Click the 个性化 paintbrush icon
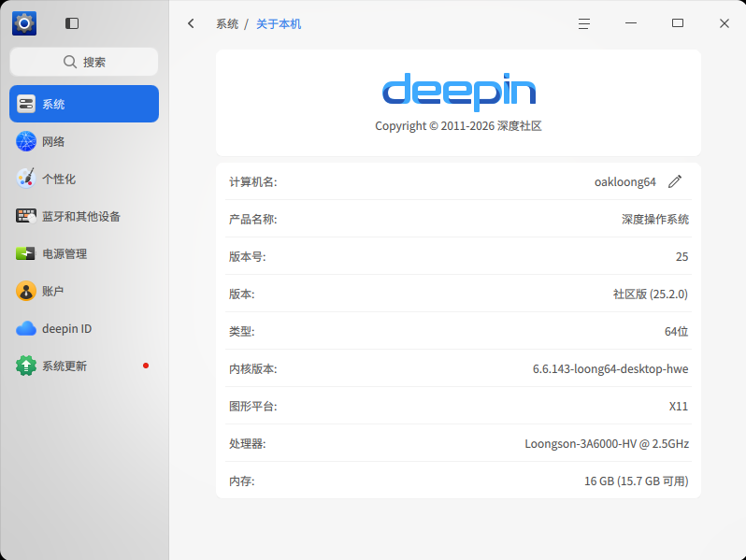This screenshot has width=746, height=560. tap(25, 179)
